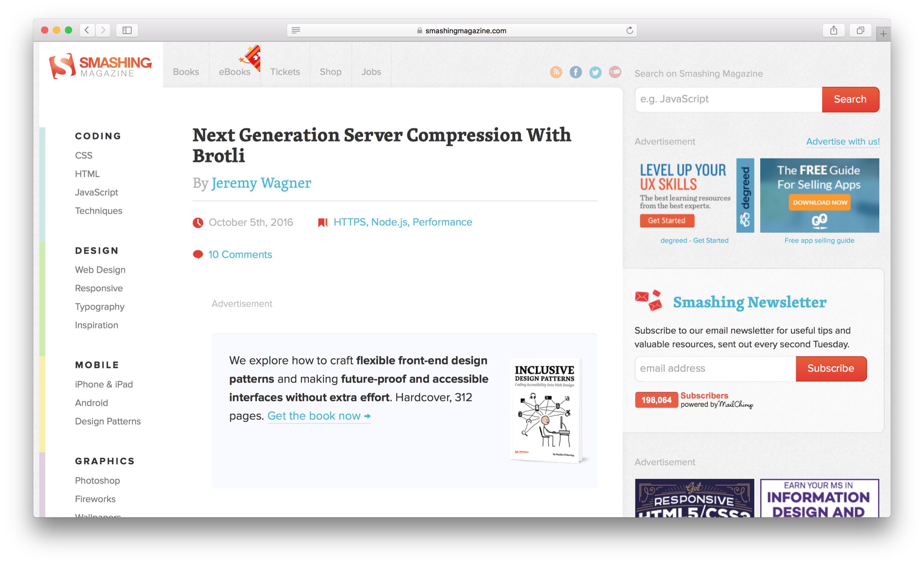Open the Inspiration sidebar link
The width and height of the screenshot is (924, 565).
pyautogui.click(x=97, y=325)
